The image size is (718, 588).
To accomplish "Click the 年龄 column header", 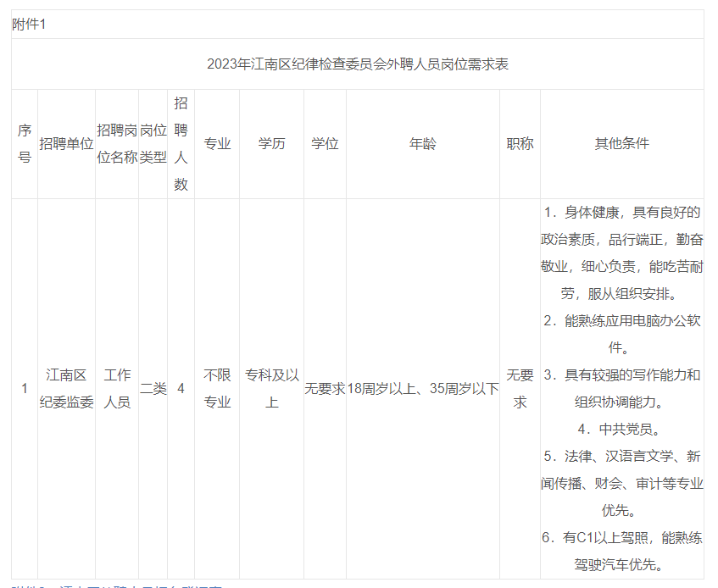I will click(x=422, y=144).
